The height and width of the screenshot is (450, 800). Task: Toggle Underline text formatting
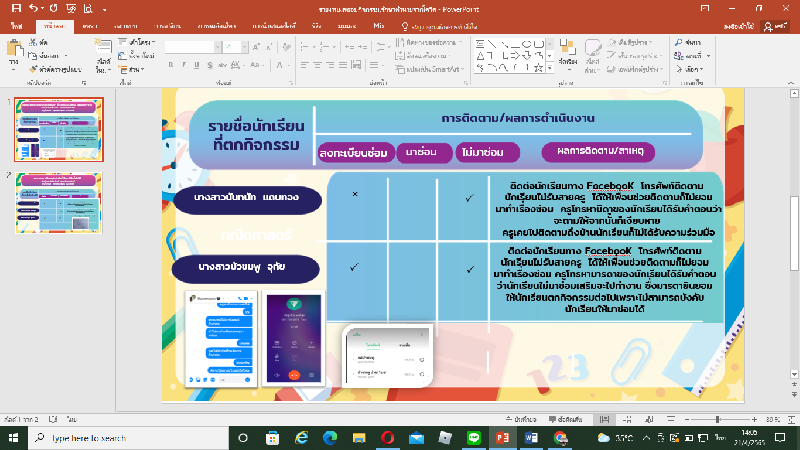(x=195, y=62)
